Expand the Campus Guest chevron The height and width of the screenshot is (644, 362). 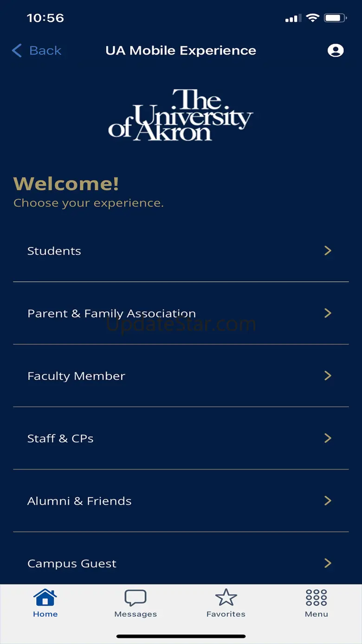[328, 563]
